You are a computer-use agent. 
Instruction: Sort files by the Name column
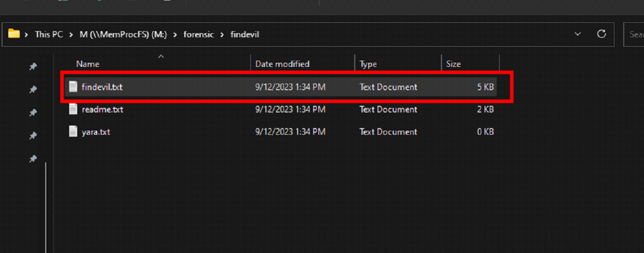click(88, 64)
